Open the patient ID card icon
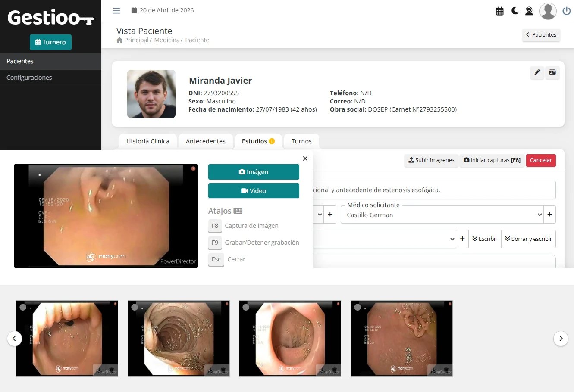The height and width of the screenshot is (392, 574). 552,72
